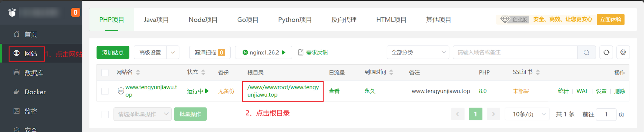Sort by site name column arrows
Viewport: 644px width, 132px height.
[x=138, y=72]
